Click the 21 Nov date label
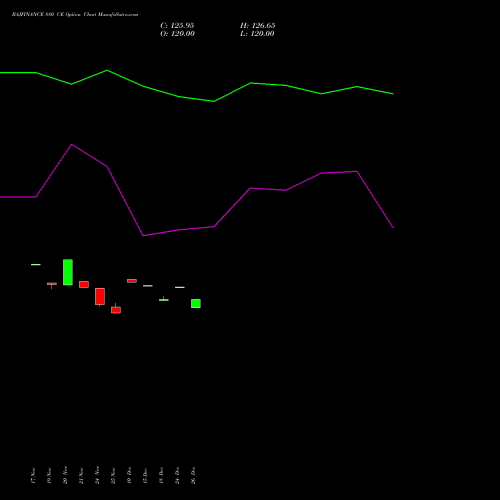Viewport: 500px width, 500px height. tap(81, 476)
